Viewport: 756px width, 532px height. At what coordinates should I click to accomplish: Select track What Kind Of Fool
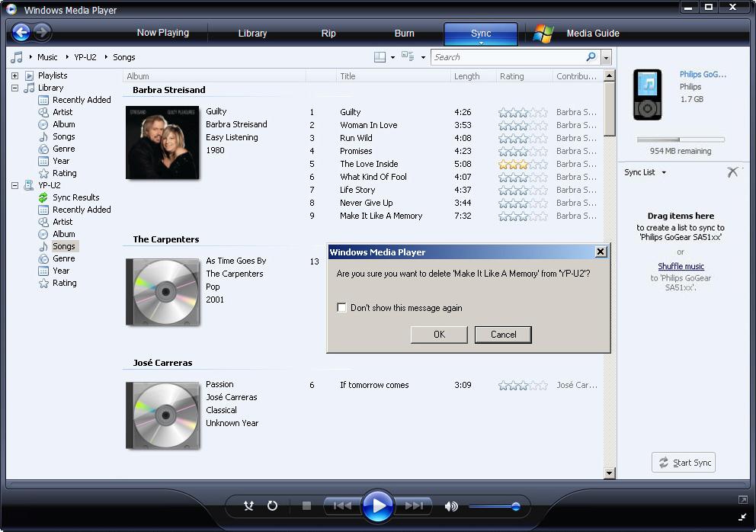(373, 177)
